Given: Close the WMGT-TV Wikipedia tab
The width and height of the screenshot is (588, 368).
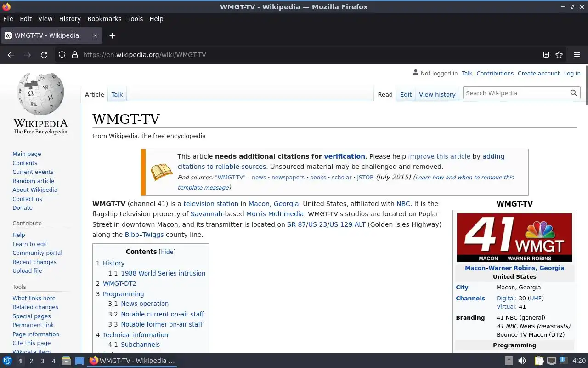Looking at the screenshot, I should [x=95, y=35].
